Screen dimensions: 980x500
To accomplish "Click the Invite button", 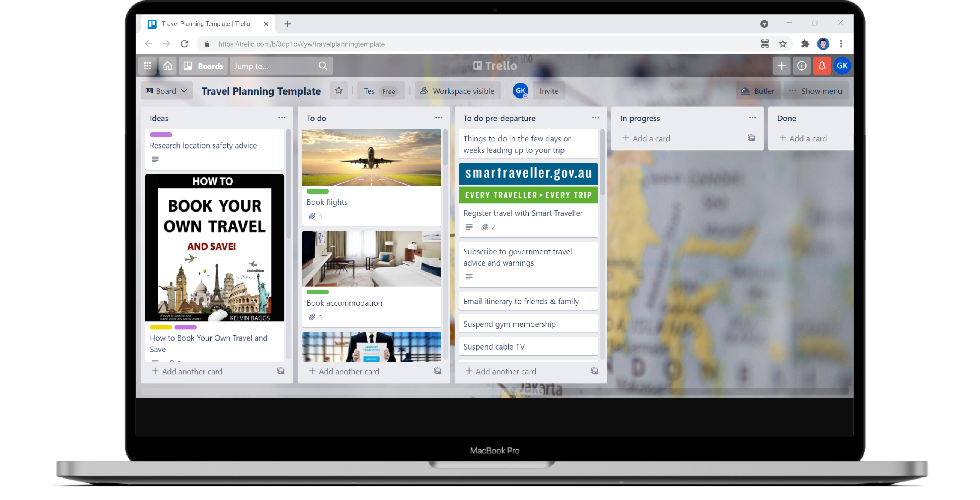I will (549, 91).
